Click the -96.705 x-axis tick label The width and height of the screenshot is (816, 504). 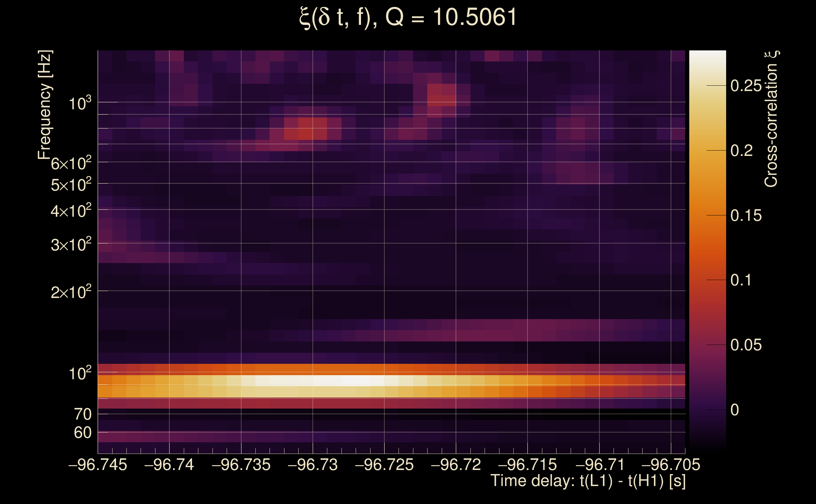[671, 465]
